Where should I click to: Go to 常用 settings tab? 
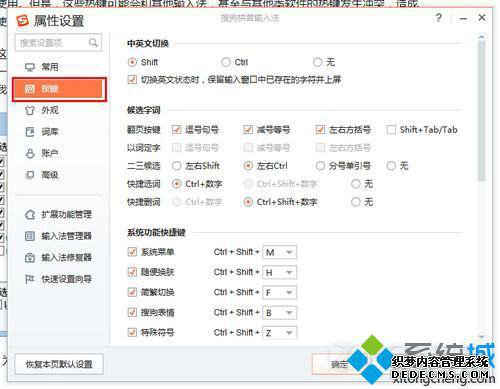click(x=50, y=67)
